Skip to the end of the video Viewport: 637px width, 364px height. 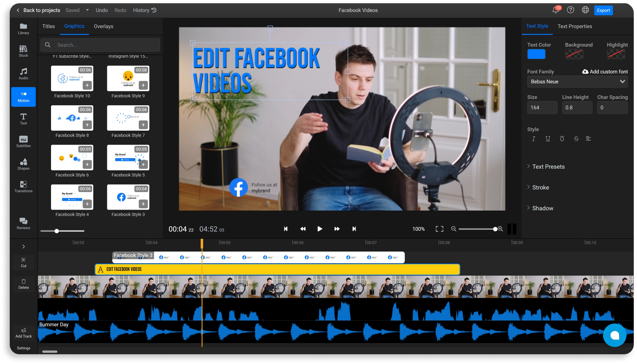click(x=354, y=229)
